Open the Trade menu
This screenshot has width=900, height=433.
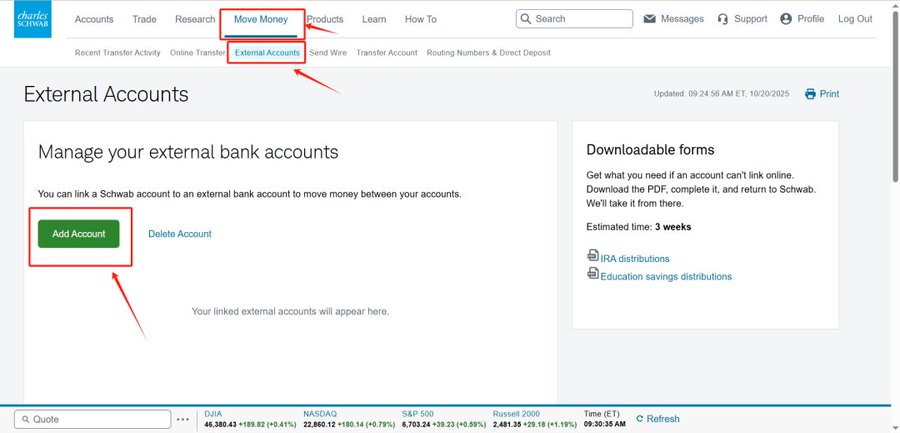tap(144, 19)
